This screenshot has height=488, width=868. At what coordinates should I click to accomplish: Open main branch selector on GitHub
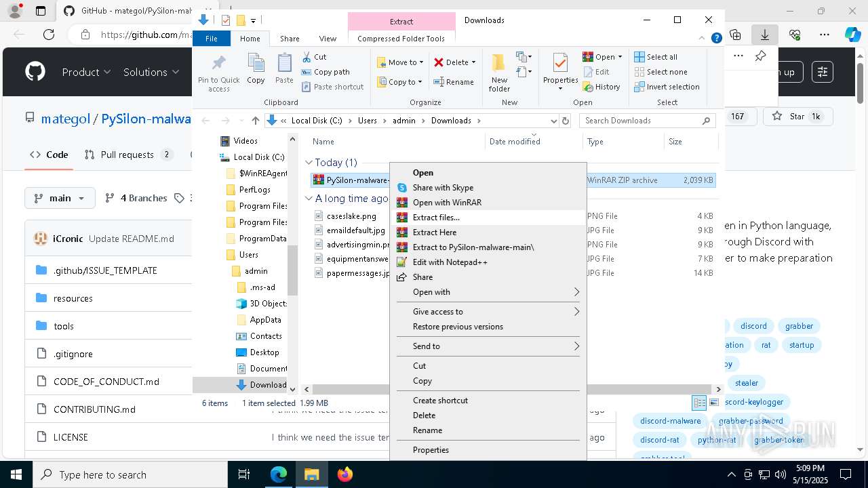pos(58,198)
